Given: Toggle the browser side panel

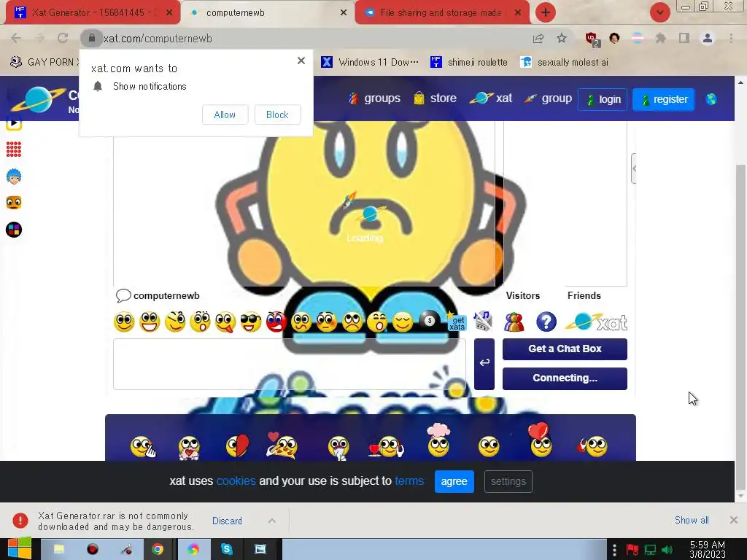Looking at the screenshot, I should [x=684, y=38].
